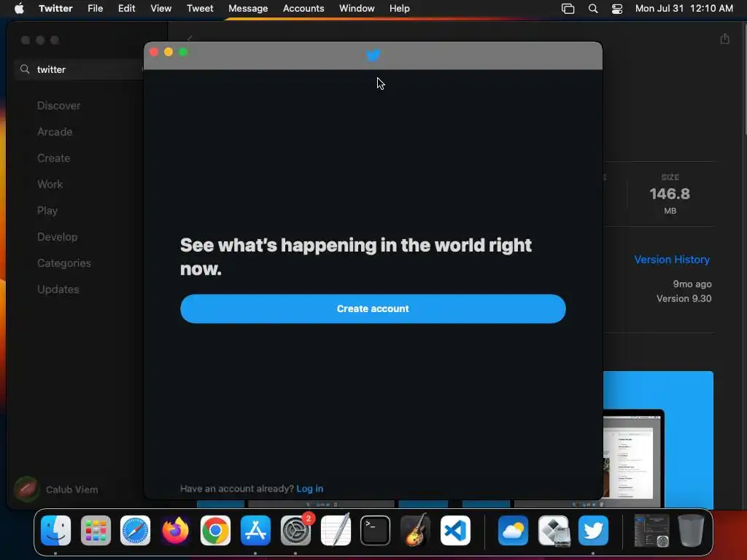Click the Twitter bird logo in title bar
This screenshot has width=747, height=560.
[373, 55]
